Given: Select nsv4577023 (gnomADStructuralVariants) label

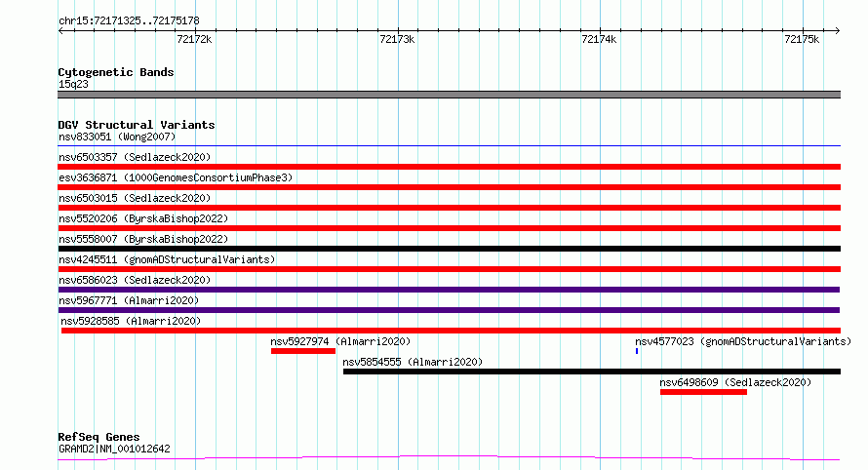Looking at the screenshot, I should (x=743, y=341).
